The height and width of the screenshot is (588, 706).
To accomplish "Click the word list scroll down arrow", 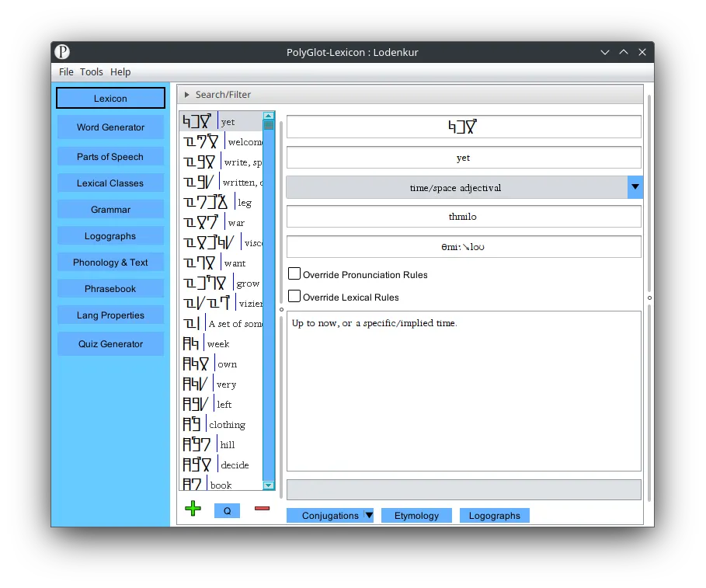I will pos(269,485).
